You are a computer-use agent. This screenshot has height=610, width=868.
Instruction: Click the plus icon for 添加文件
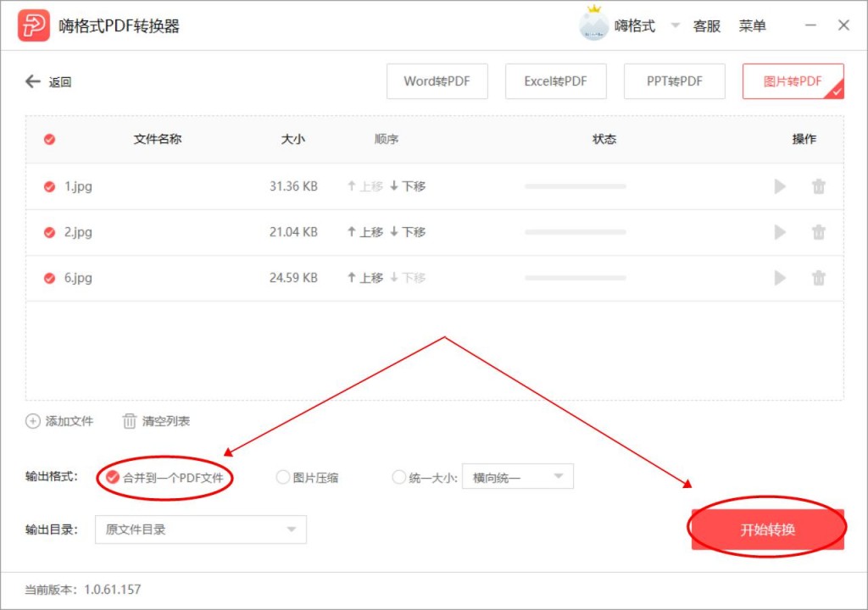pyautogui.click(x=33, y=421)
